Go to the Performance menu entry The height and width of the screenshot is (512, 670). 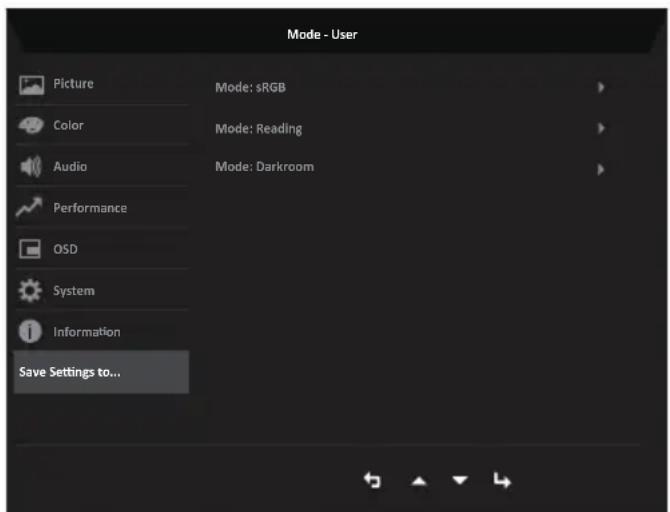tap(102, 208)
